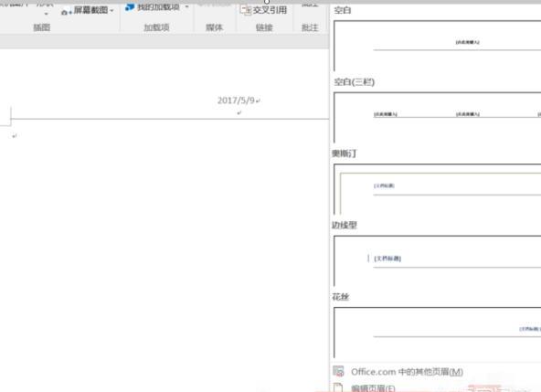Expand the 屏幕截图 dropdown arrow
The height and width of the screenshot is (392, 541).
[111, 11]
